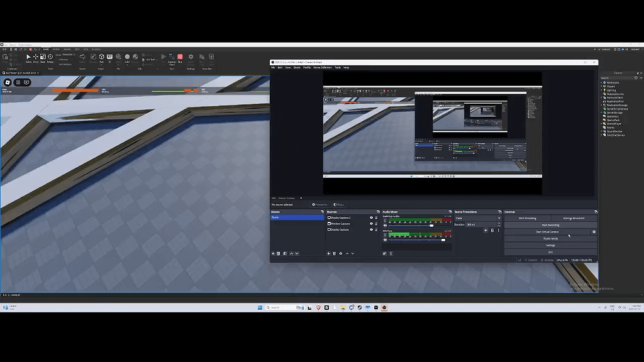
Task: Open the UI insert tool
Action: point(109,58)
